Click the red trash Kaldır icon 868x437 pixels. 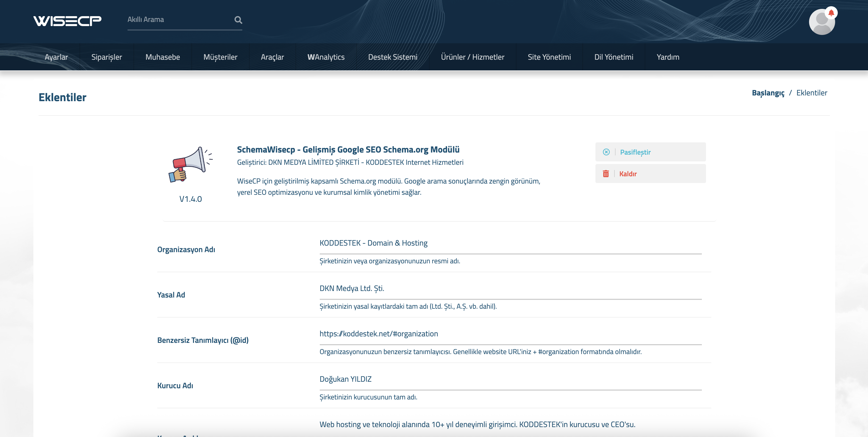pos(606,174)
